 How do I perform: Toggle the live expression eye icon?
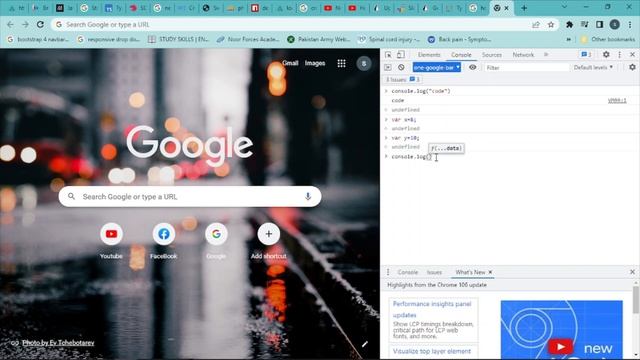(x=472, y=67)
